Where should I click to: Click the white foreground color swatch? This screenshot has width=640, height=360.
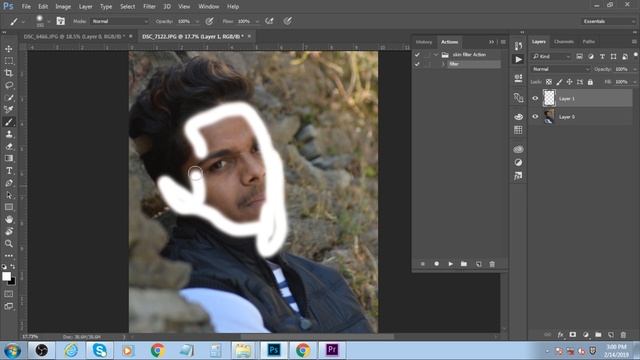6,276
